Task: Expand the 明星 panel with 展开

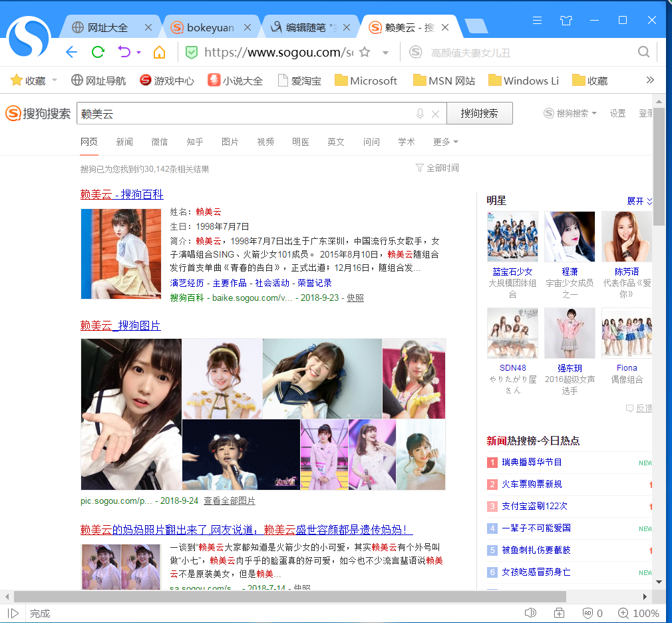Action: [x=639, y=201]
